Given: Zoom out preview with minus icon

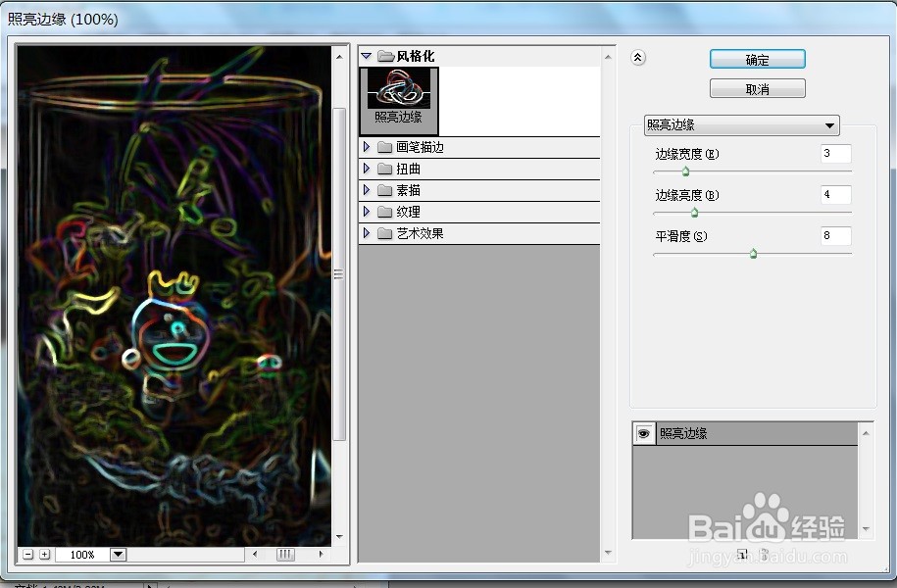Looking at the screenshot, I should click(x=28, y=555).
